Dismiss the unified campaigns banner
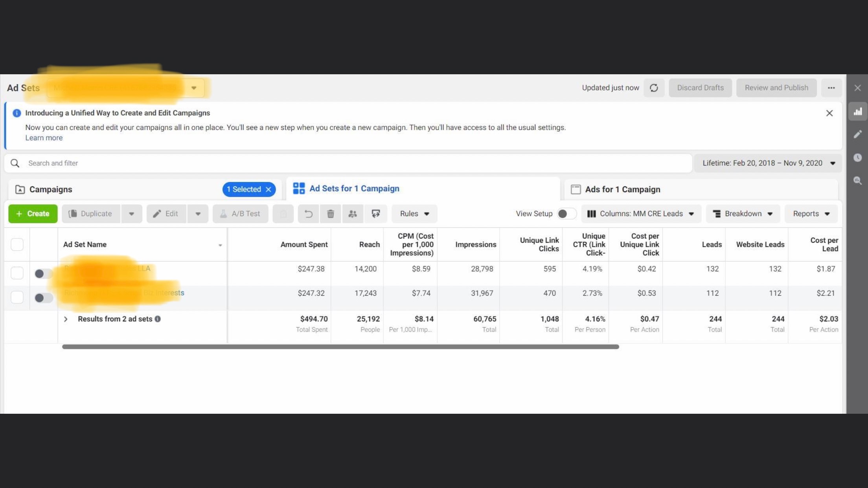Image resolution: width=868 pixels, height=488 pixels. tap(829, 113)
